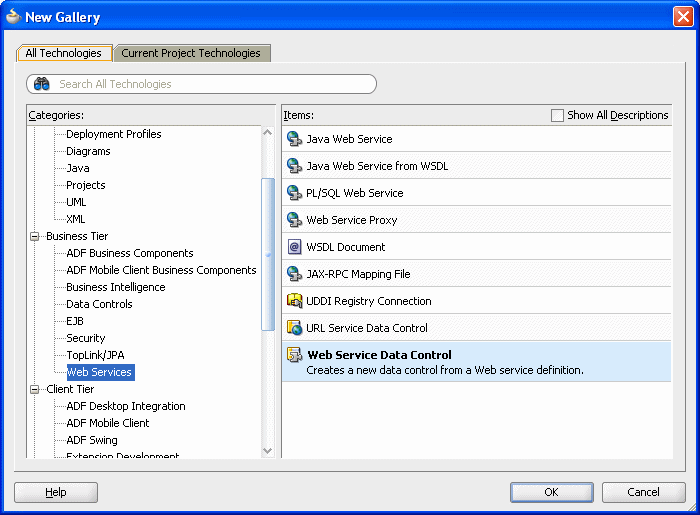
Task: Select Client Tier label in tree
Action: pos(70,389)
